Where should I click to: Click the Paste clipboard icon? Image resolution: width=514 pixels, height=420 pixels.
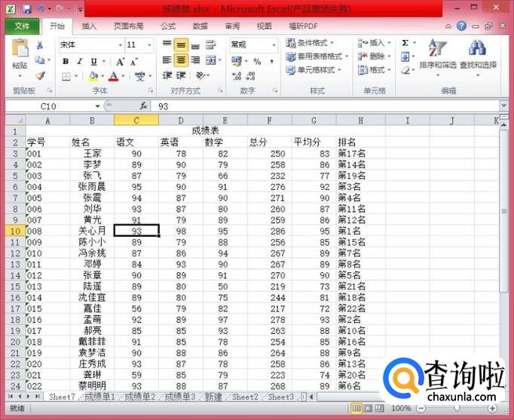coord(20,49)
